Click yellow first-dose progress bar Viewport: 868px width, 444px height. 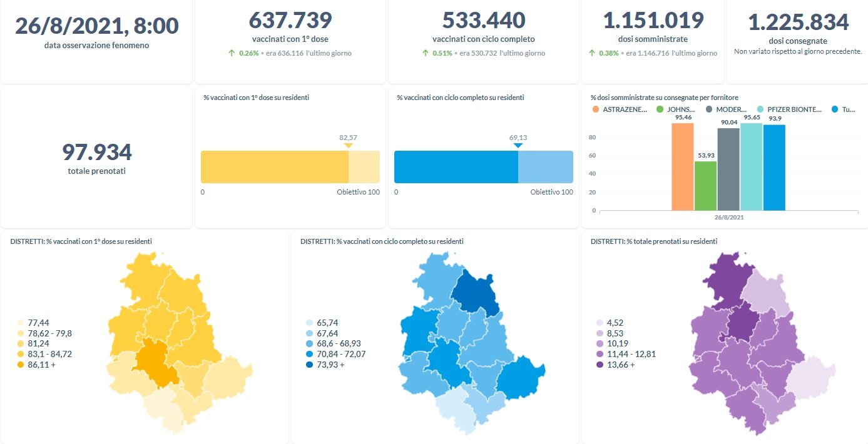pos(274,167)
